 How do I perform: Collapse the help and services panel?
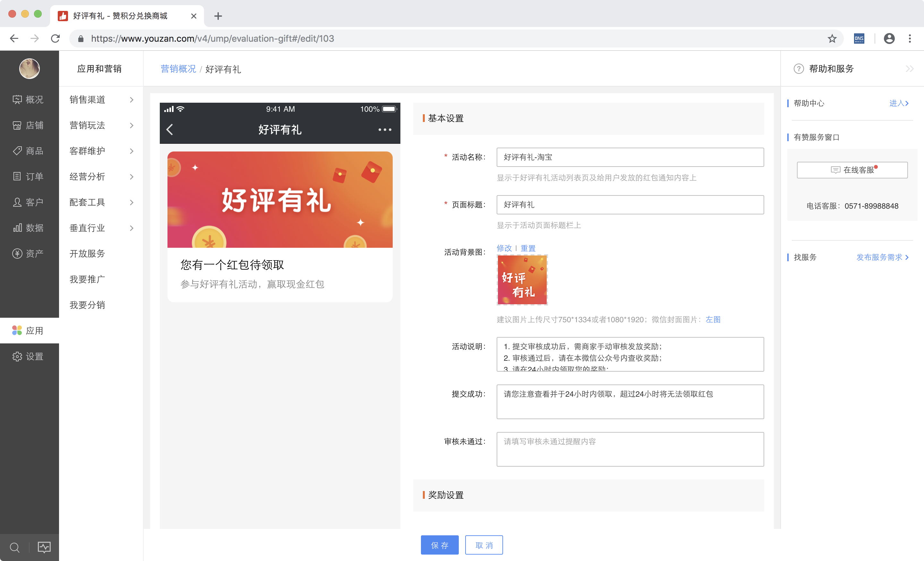pyautogui.click(x=909, y=69)
